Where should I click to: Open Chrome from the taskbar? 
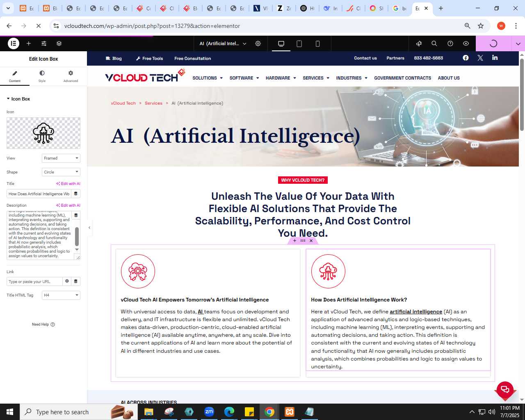pos(269,412)
